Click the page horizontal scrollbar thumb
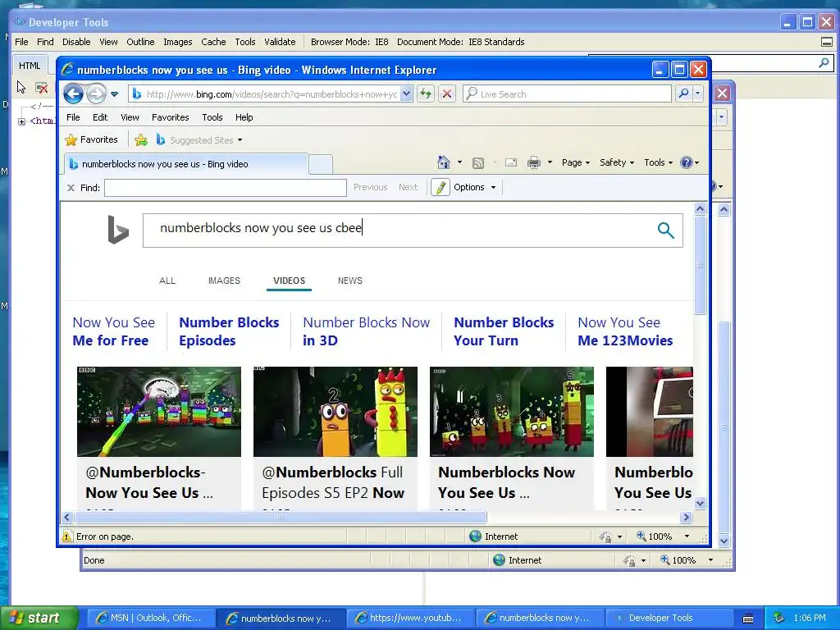The height and width of the screenshot is (630, 840). (x=281, y=517)
